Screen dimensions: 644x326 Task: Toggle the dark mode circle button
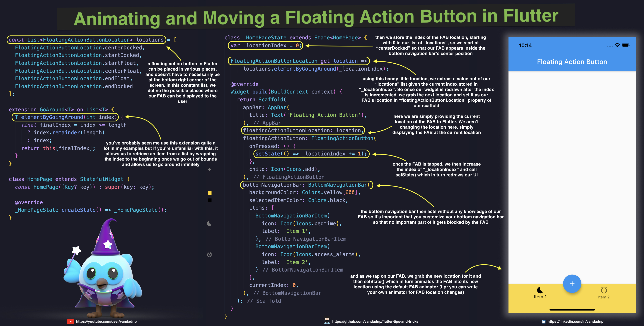click(210, 223)
